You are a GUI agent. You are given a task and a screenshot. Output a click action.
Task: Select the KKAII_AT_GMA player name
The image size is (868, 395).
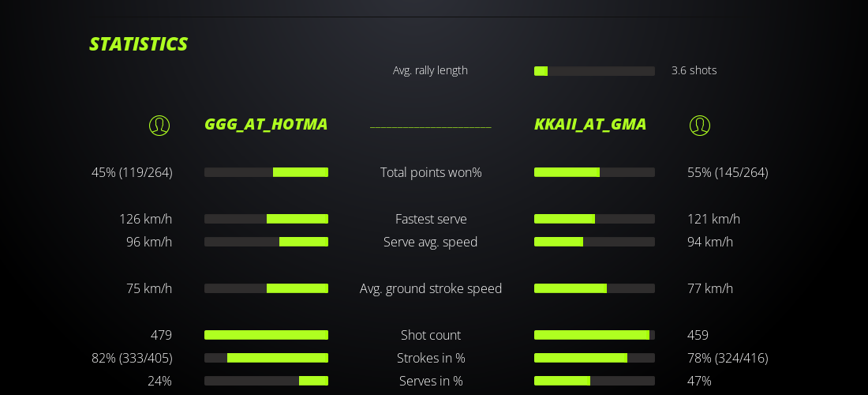point(590,124)
